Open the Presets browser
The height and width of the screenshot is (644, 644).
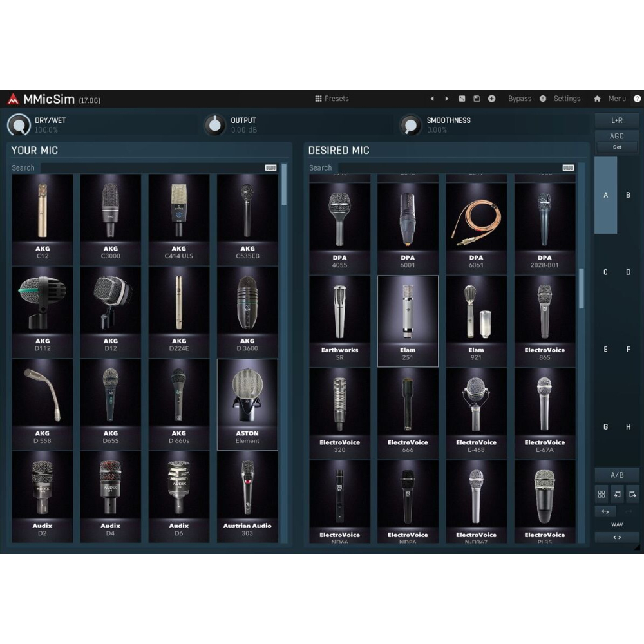coord(332,99)
